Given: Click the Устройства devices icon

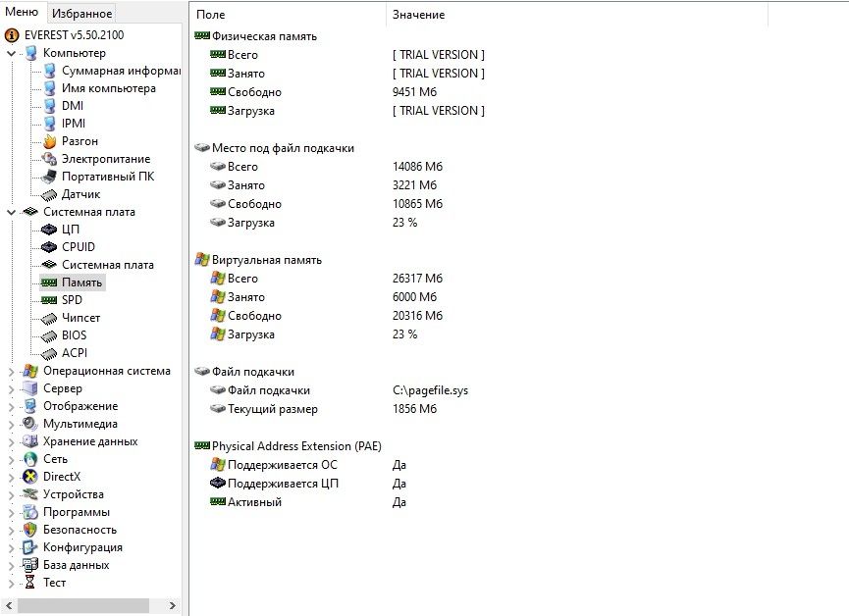Looking at the screenshot, I should [x=30, y=494].
